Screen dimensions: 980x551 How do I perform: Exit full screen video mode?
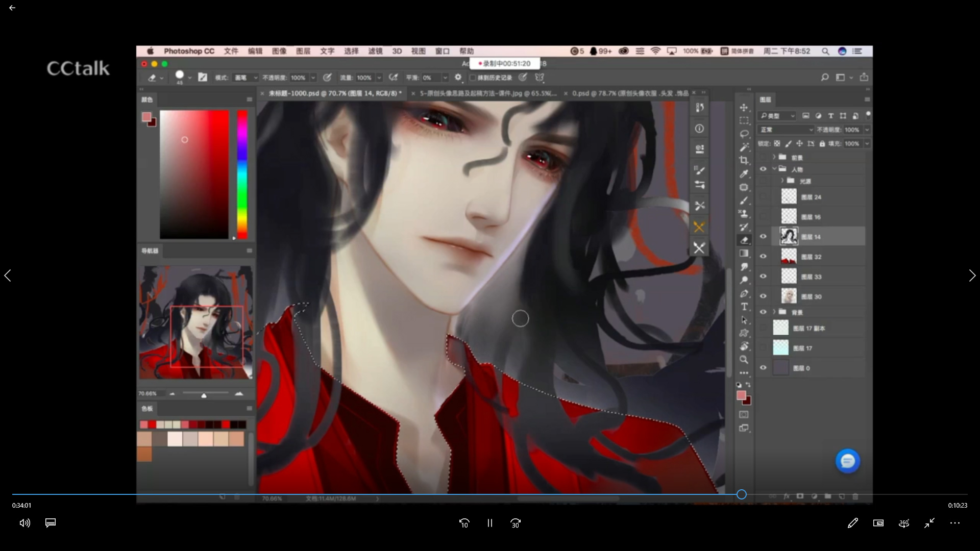[929, 523]
